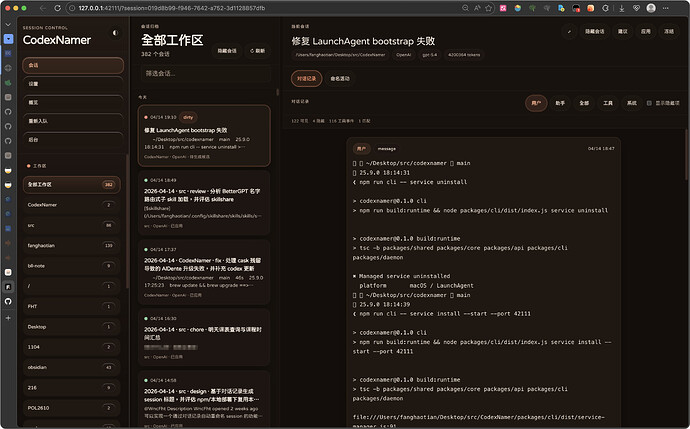Open the BetterGPT review session at 18:49
The width and height of the screenshot is (690, 429).
[204, 203]
